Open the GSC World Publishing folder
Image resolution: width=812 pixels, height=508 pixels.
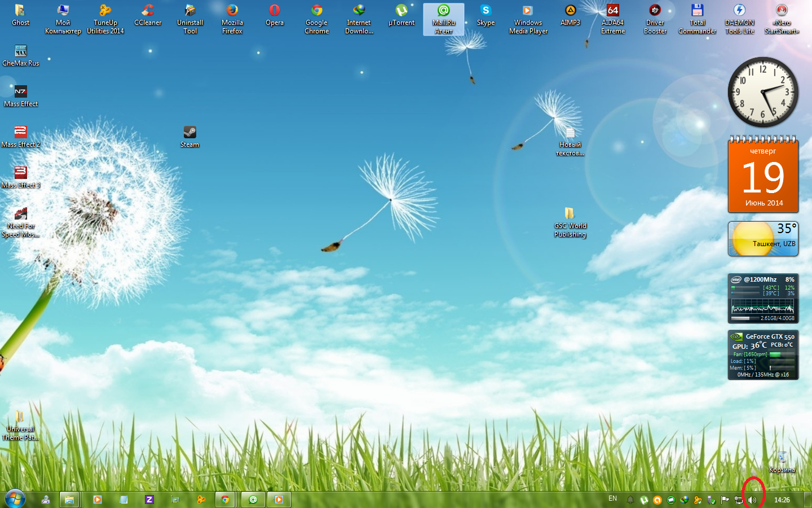point(570,222)
